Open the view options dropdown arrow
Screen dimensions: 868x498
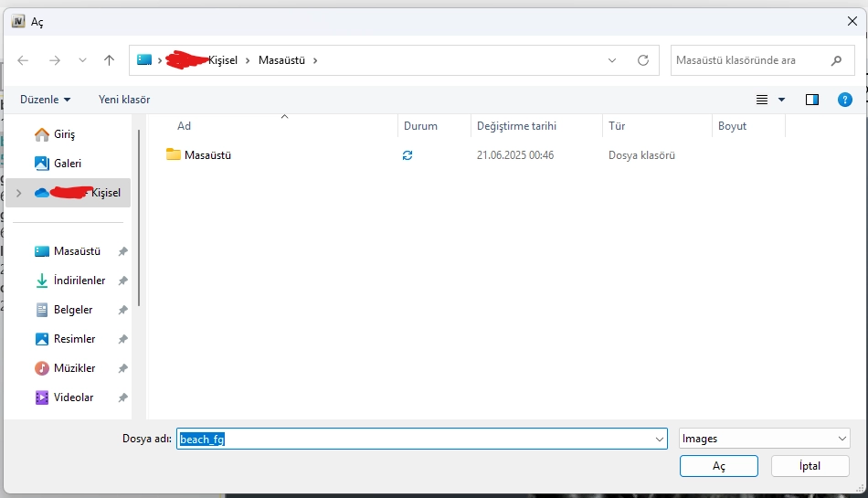tap(781, 100)
